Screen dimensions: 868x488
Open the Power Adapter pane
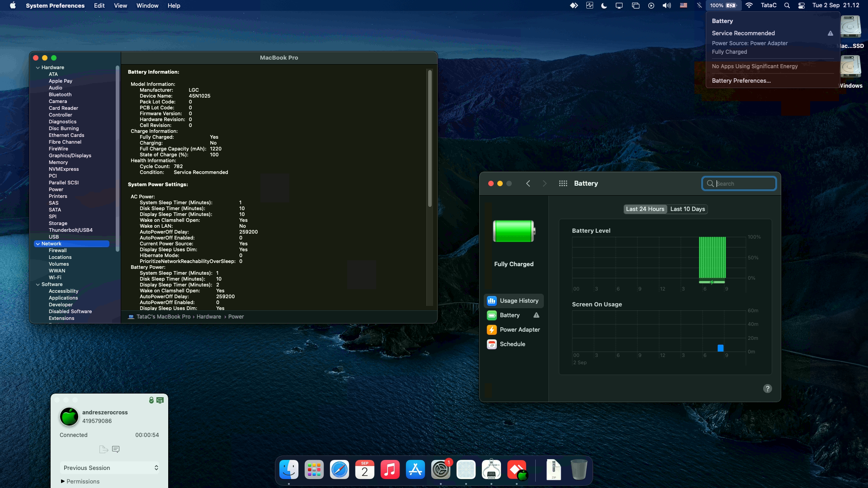(519, 330)
